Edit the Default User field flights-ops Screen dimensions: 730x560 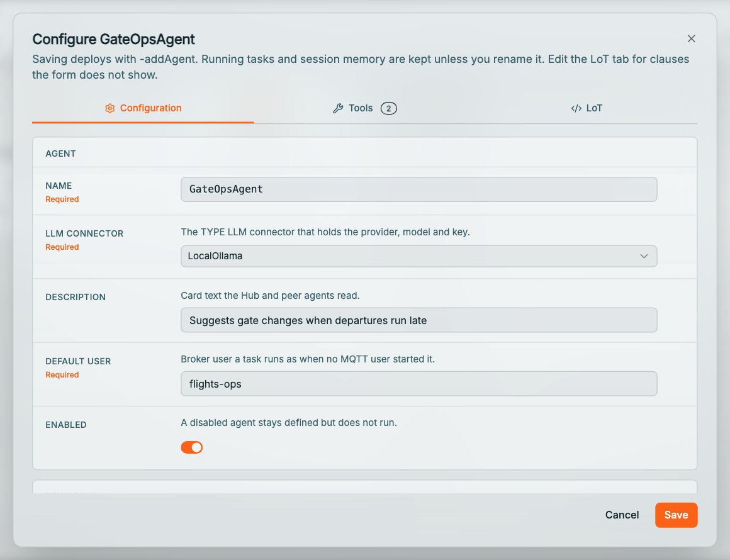pyautogui.click(x=418, y=384)
